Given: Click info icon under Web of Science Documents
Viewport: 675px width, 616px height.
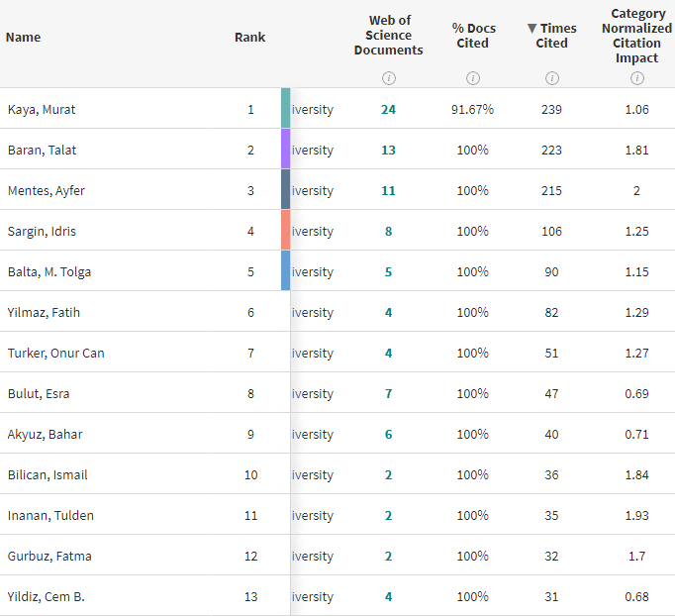Looking at the screenshot, I should (x=389, y=78).
